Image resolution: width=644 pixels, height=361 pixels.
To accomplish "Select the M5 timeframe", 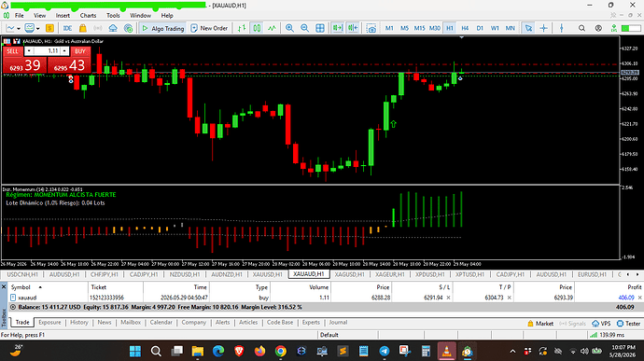I will click(404, 28).
